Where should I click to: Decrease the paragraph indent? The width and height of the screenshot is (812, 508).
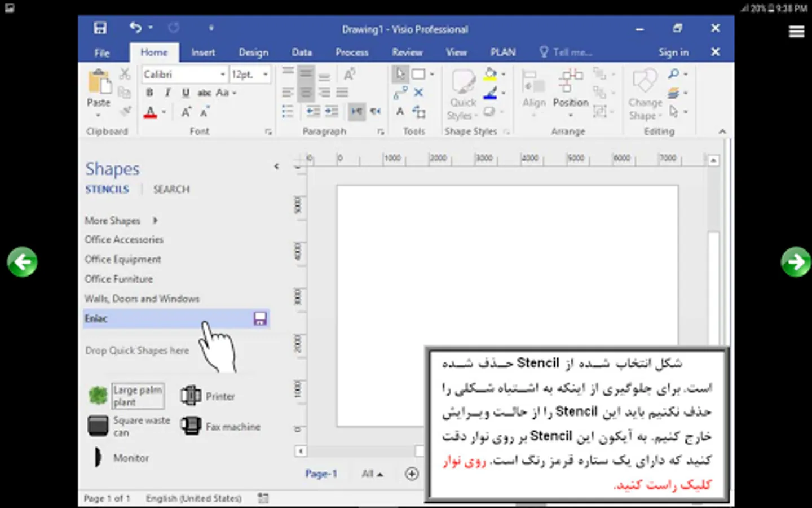click(313, 111)
